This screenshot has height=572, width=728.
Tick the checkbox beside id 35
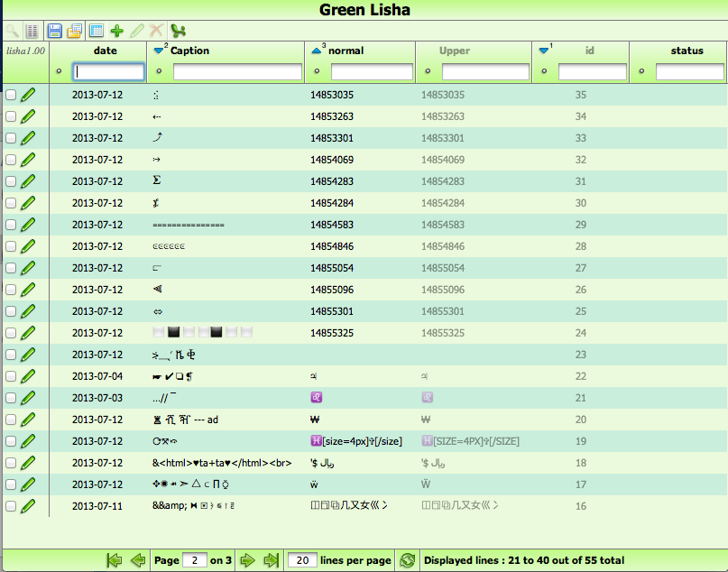click(x=13, y=95)
